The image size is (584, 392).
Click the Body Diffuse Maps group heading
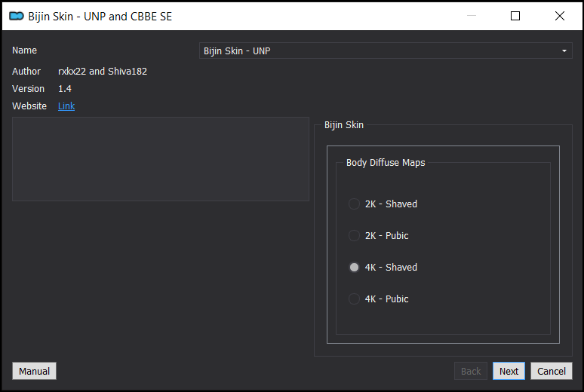pyautogui.click(x=386, y=163)
